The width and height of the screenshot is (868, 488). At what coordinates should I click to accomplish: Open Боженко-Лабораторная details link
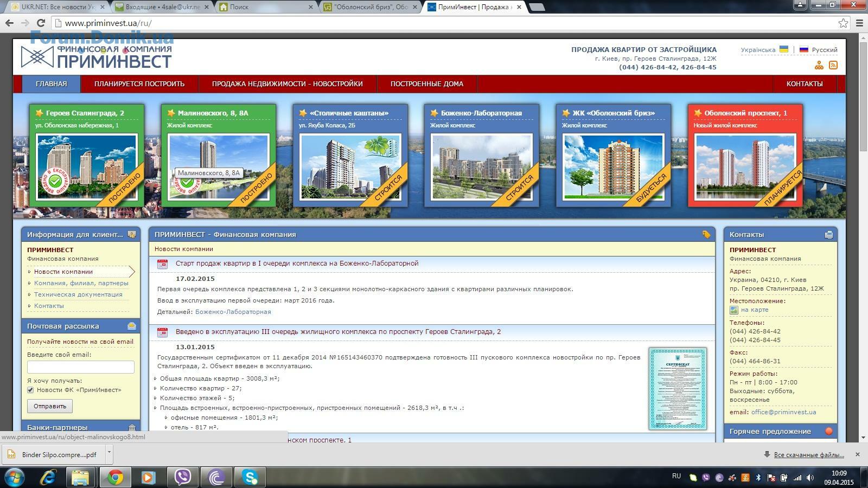pos(233,312)
